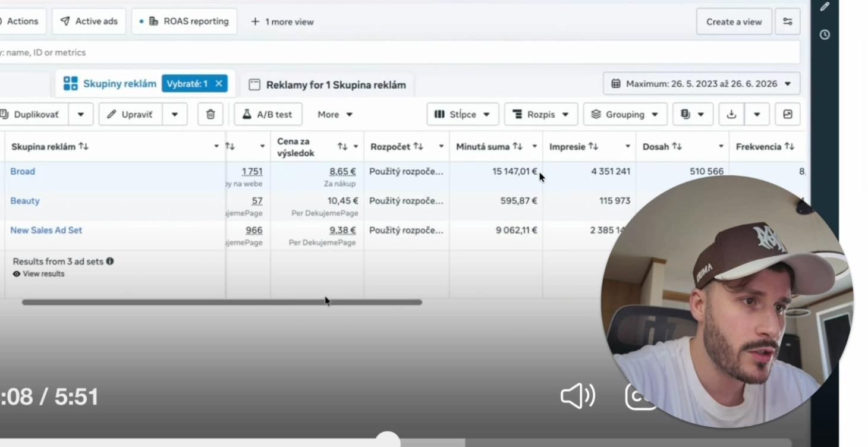Image resolution: width=868 pixels, height=447 pixels.
Task: Switch to Reklamy for 1 Skupina reklám tab
Action: (328, 85)
